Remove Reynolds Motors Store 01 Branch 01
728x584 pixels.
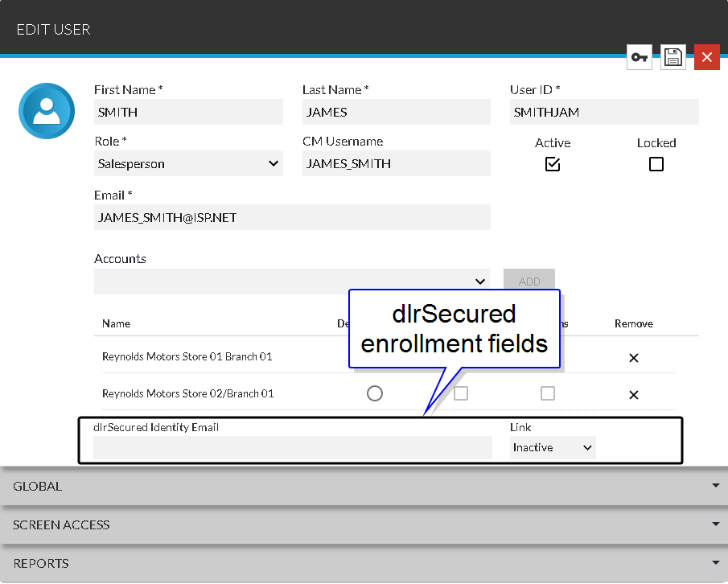coord(633,357)
